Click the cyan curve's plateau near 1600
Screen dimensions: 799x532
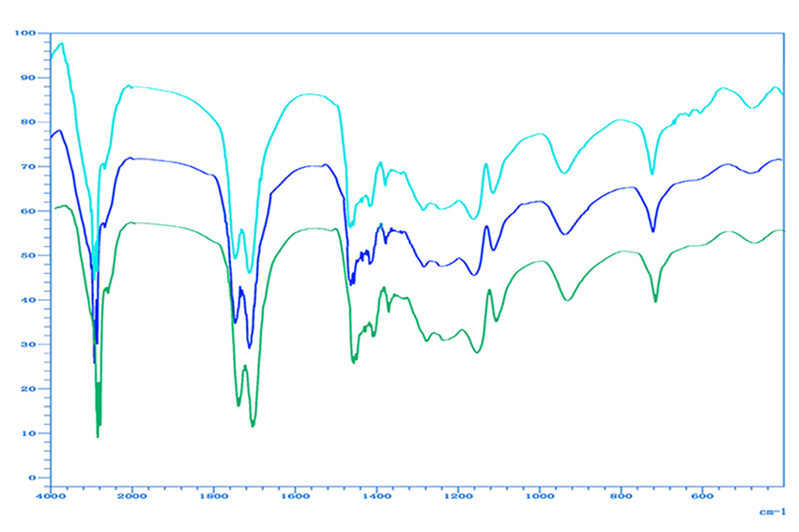(310, 94)
